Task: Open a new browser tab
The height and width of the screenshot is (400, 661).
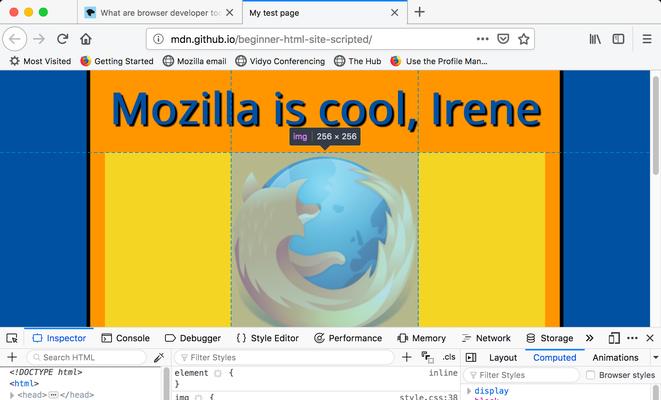Action: click(x=419, y=12)
